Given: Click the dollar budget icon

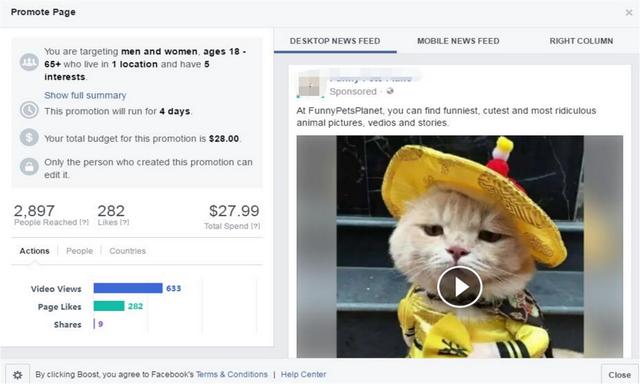Looking at the screenshot, I should tap(29, 138).
